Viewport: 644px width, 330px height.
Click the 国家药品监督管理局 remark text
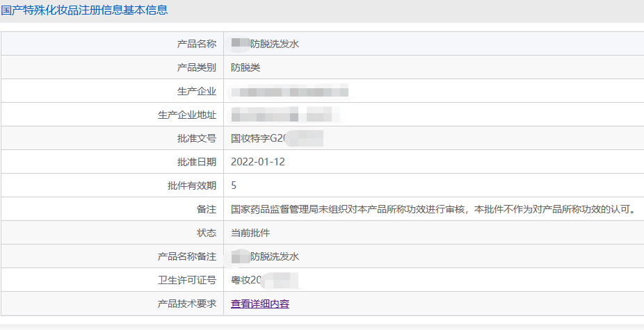point(433,209)
